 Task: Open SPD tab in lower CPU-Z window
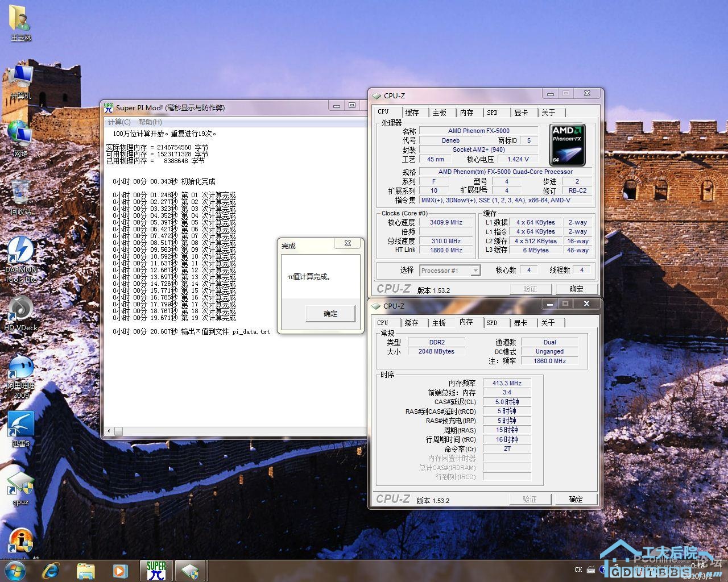coord(492,323)
